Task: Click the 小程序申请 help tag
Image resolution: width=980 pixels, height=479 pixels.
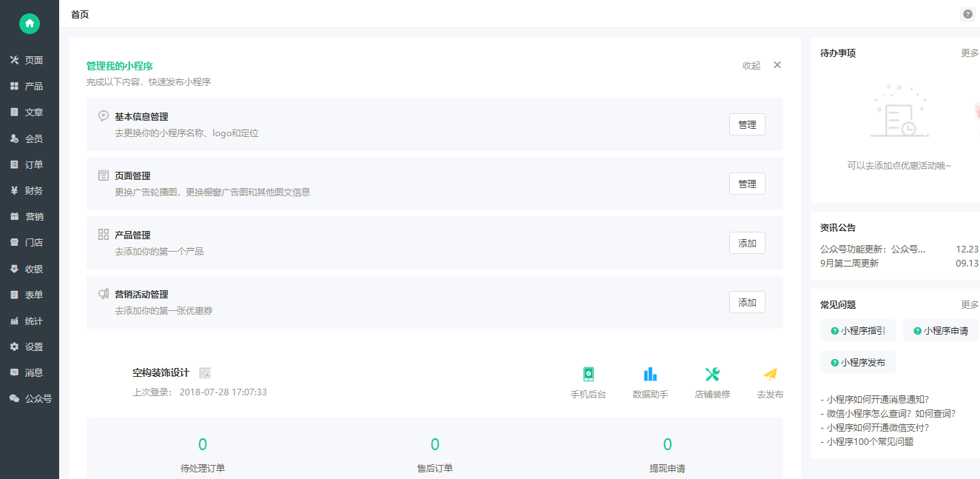Action: coord(941,331)
